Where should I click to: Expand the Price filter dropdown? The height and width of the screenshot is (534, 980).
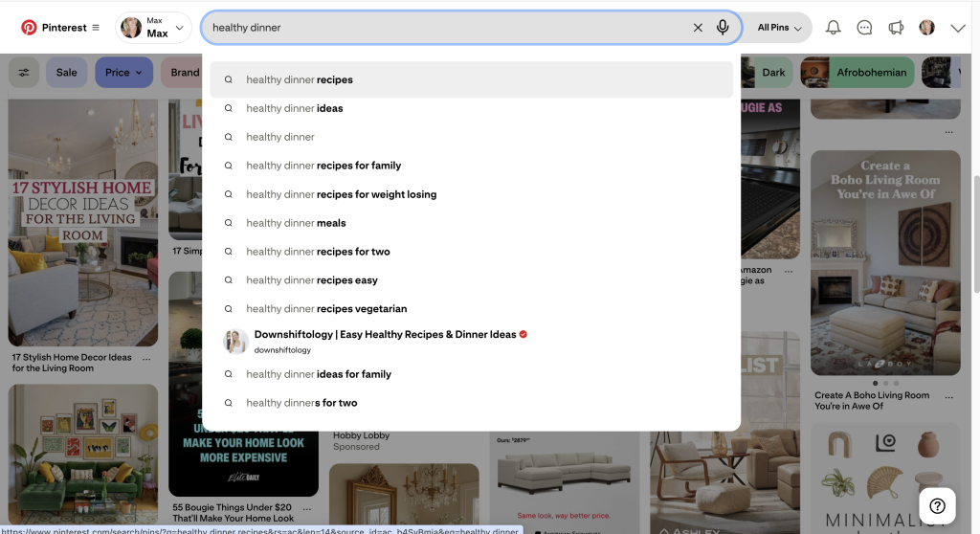pyautogui.click(x=123, y=73)
